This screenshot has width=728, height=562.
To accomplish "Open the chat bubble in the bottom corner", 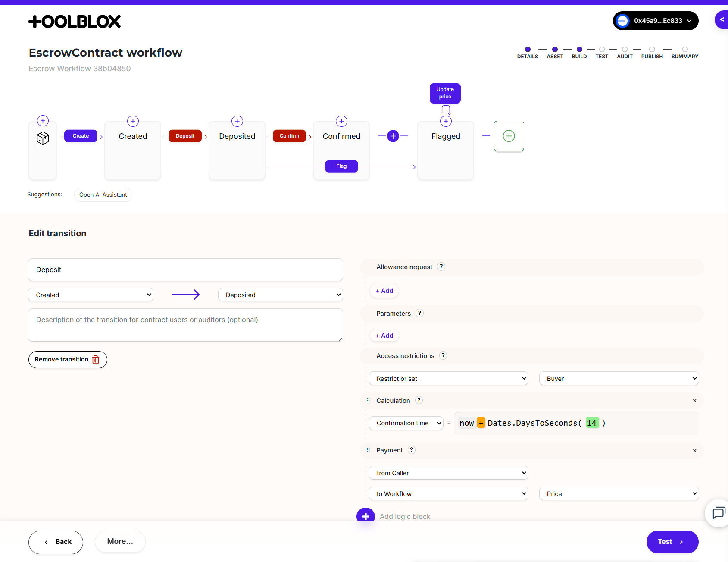I will point(718,513).
